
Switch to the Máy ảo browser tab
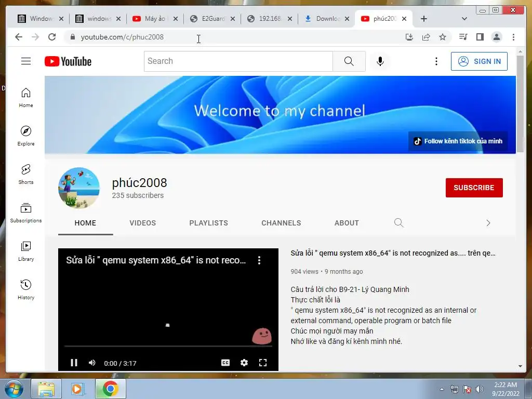[155, 19]
